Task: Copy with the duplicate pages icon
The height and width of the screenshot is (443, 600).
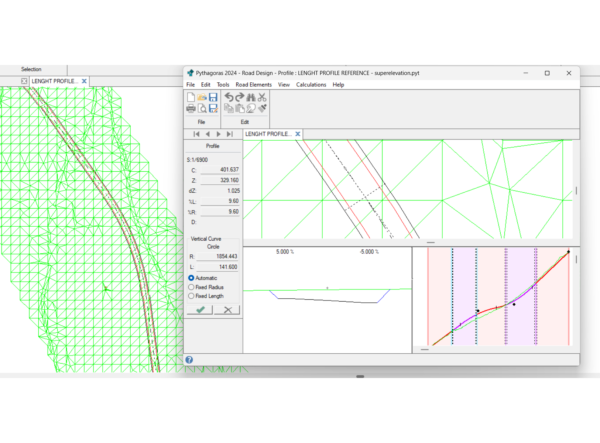Action: (x=229, y=108)
